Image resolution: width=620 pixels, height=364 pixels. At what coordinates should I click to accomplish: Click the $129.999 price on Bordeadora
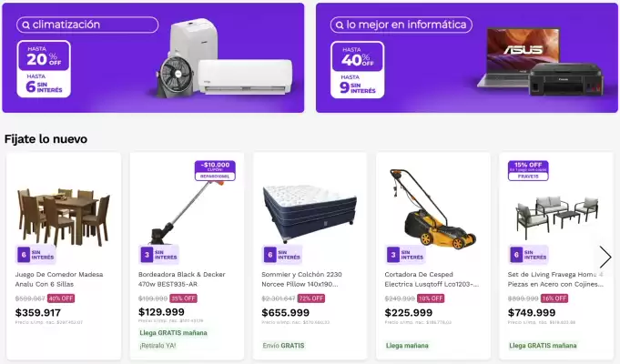click(x=161, y=312)
